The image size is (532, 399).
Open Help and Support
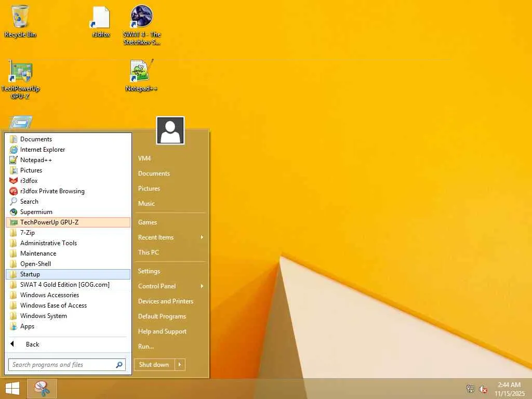coord(170,331)
